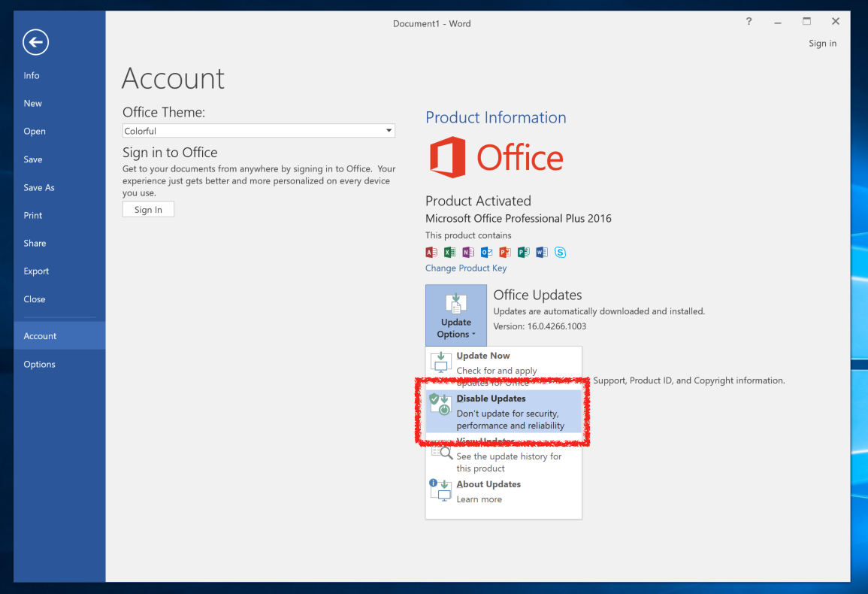Click the Word app icon

542,253
